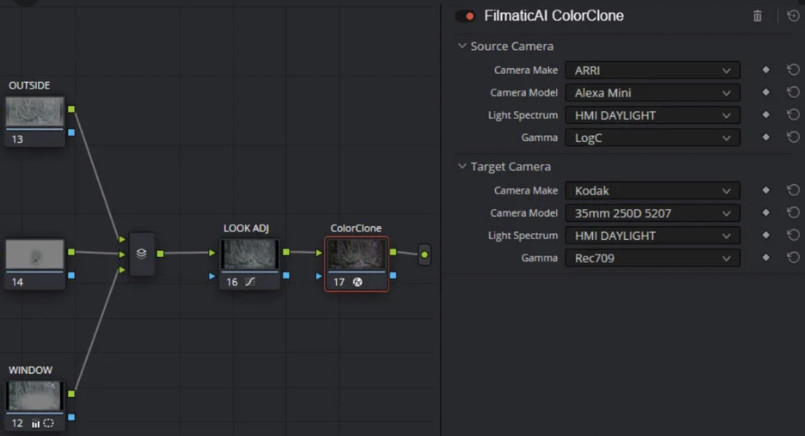Click the green RGB output of node 14
This screenshot has width=805, height=436.
pos(71,252)
